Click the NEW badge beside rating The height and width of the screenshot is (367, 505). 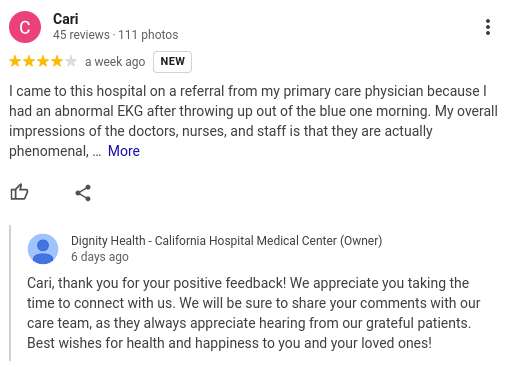(x=172, y=62)
